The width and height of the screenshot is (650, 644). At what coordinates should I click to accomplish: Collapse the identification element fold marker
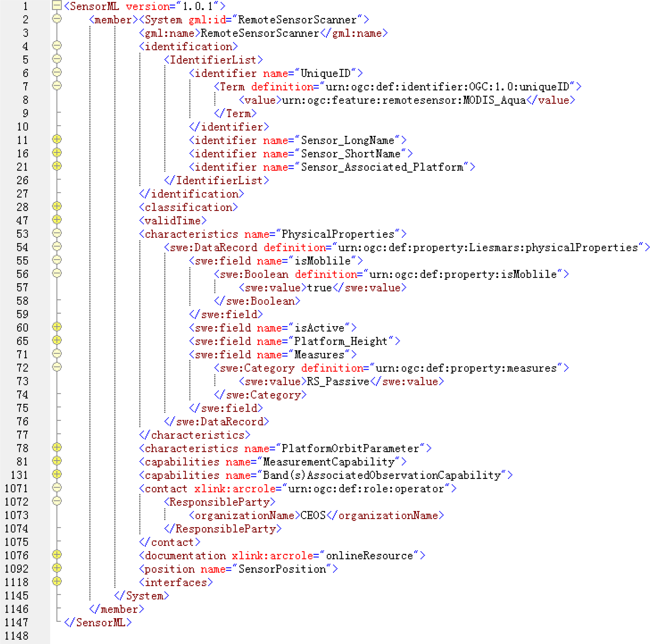pos(57,45)
